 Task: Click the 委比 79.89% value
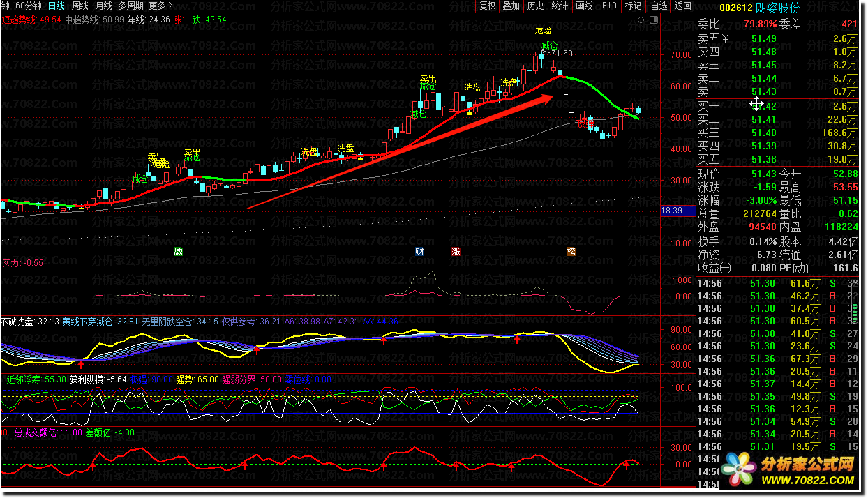760,24
